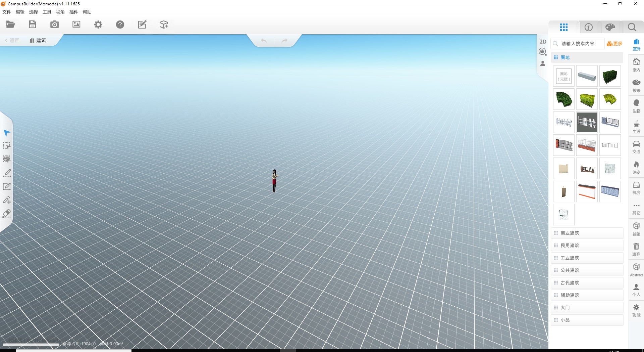Expand the 小品 category
This screenshot has width=644, height=352.
587,320
